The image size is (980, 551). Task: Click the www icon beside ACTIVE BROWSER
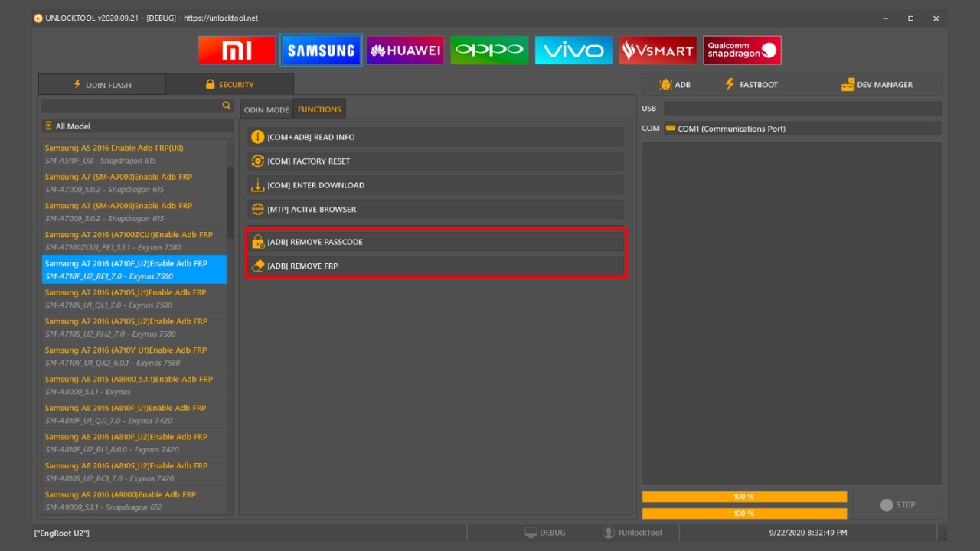pyautogui.click(x=258, y=209)
